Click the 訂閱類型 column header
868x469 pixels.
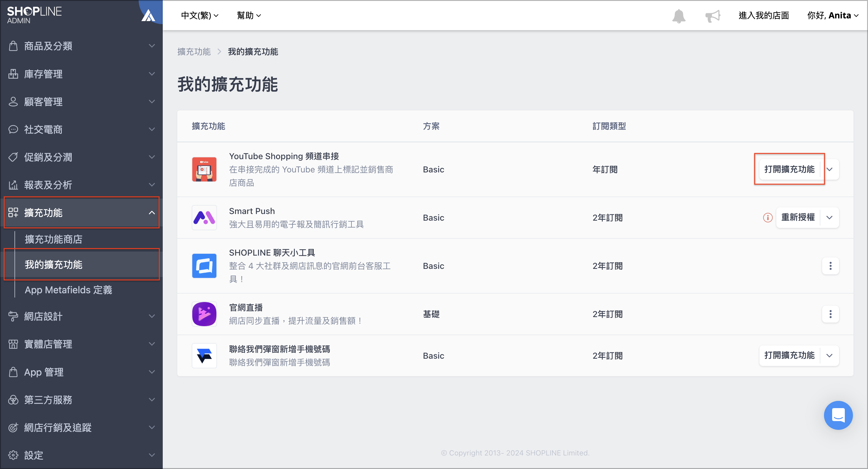(x=609, y=126)
